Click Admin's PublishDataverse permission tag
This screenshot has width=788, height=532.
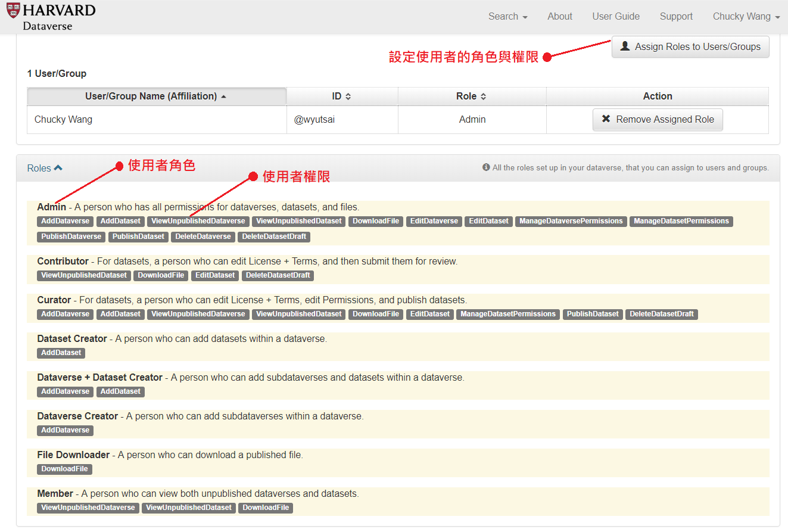pos(71,237)
